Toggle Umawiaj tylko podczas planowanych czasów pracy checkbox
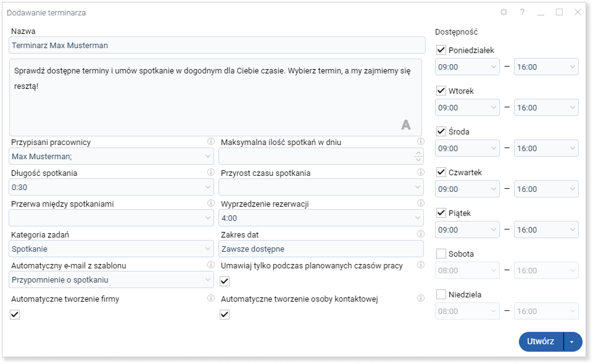The height and width of the screenshot is (364, 593). (x=225, y=281)
